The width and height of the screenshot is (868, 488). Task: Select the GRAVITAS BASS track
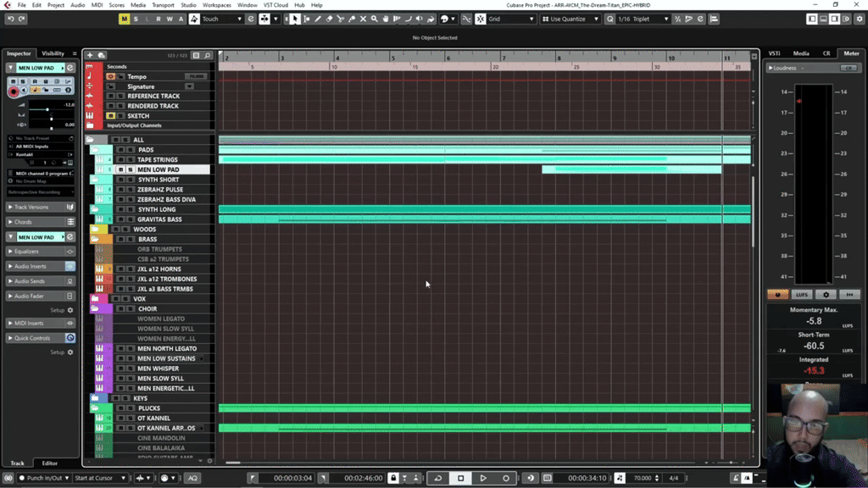coord(159,219)
